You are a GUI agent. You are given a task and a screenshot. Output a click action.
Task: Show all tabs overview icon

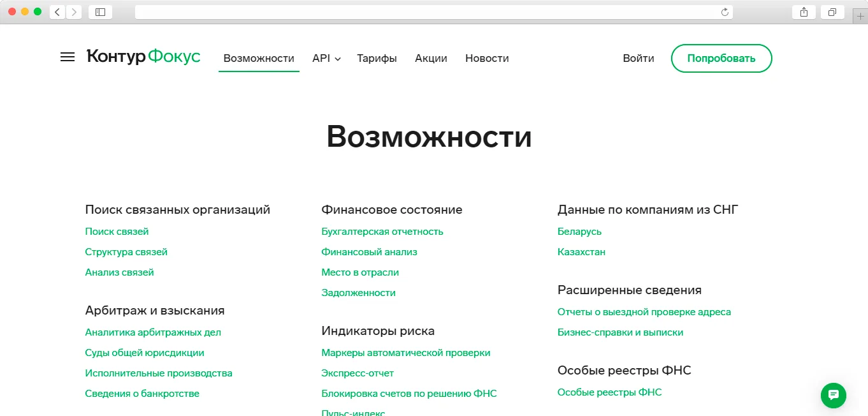tap(832, 11)
